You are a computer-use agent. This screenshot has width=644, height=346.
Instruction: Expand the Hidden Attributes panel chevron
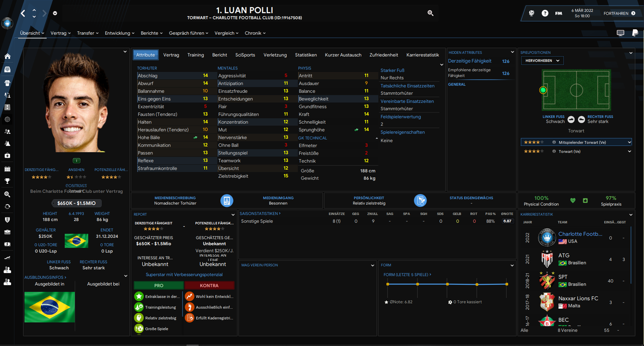point(512,52)
